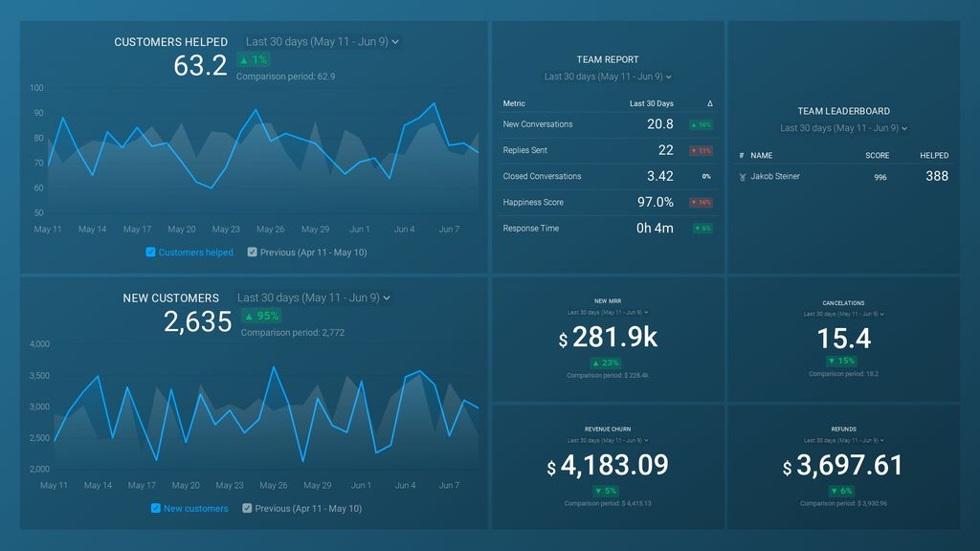This screenshot has width=980, height=551.
Task: Select the New Conversations metric row
Action: coord(608,124)
